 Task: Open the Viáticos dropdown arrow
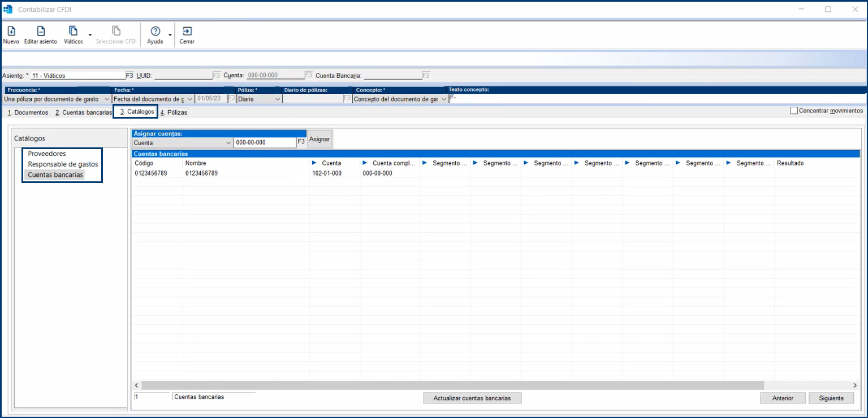click(x=90, y=35)
